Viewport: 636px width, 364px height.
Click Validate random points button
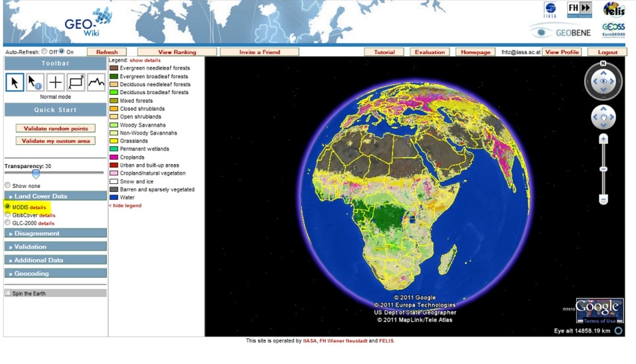[55, 129]
